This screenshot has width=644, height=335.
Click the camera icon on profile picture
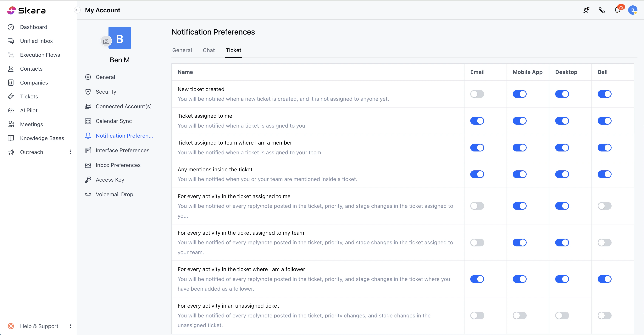pyautogui.click(x=106, y=41)
